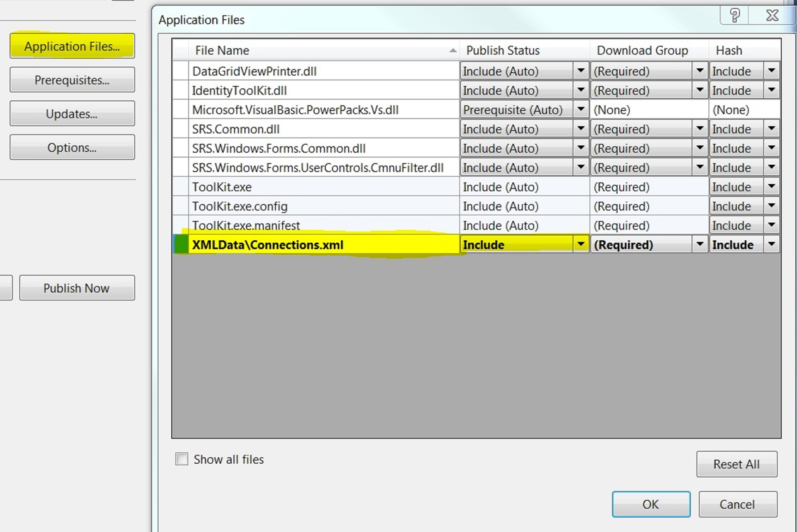Screen dimensions: 797x532
Task: Open Hash dropdown for ToolKit.exe.manifest
Action: (771, 225)
